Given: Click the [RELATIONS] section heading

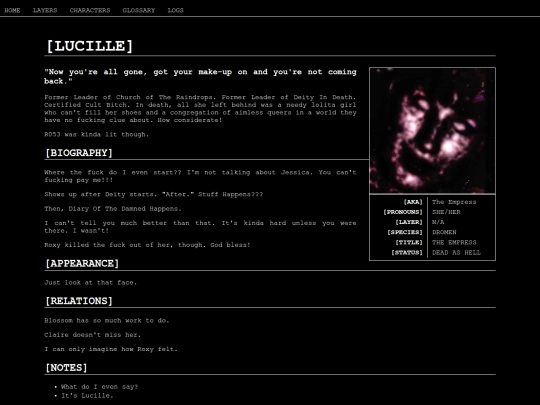Looking at the screenshot, I should (x=79, y=301).
